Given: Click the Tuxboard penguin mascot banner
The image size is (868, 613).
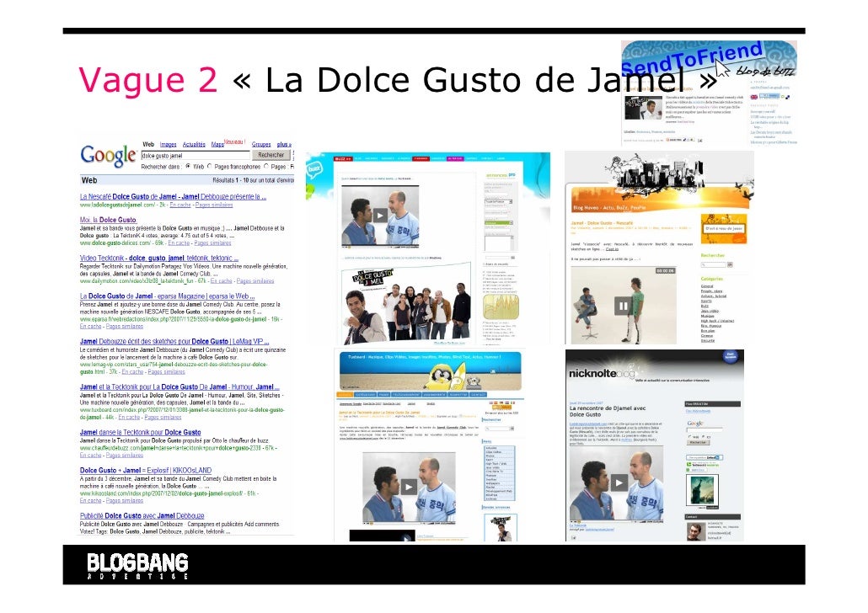Looking at the screenshot, I should (x=430, y=370).
